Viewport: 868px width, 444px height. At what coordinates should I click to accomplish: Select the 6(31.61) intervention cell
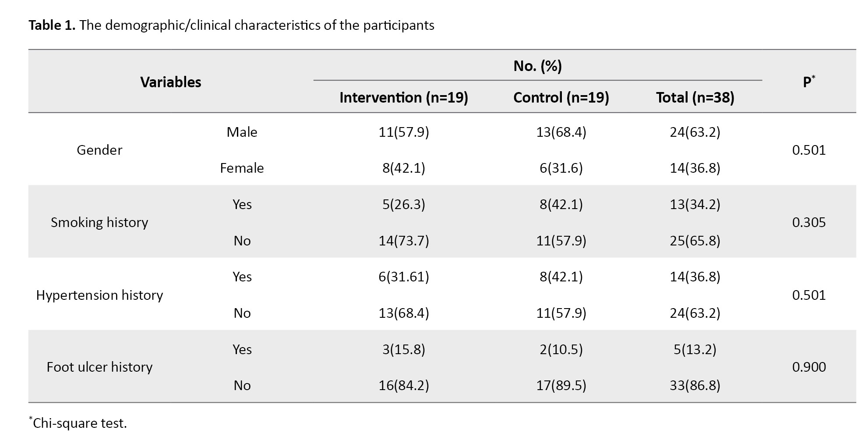point(403,277)
